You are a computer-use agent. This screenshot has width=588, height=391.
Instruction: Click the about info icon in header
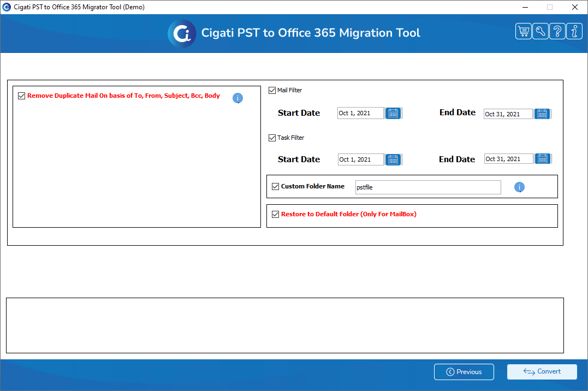pos(574,31)
